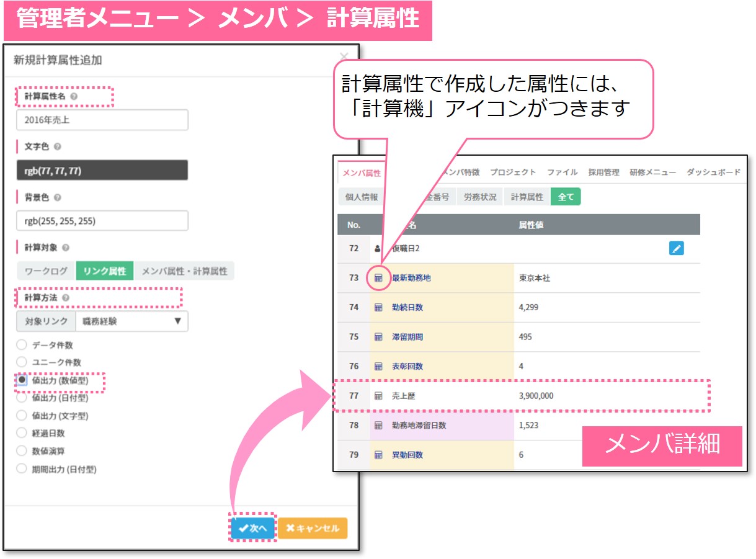Click the blue pencil edit icon for 復職日2
Screen dimensions: 756x559
click(676, 248)
